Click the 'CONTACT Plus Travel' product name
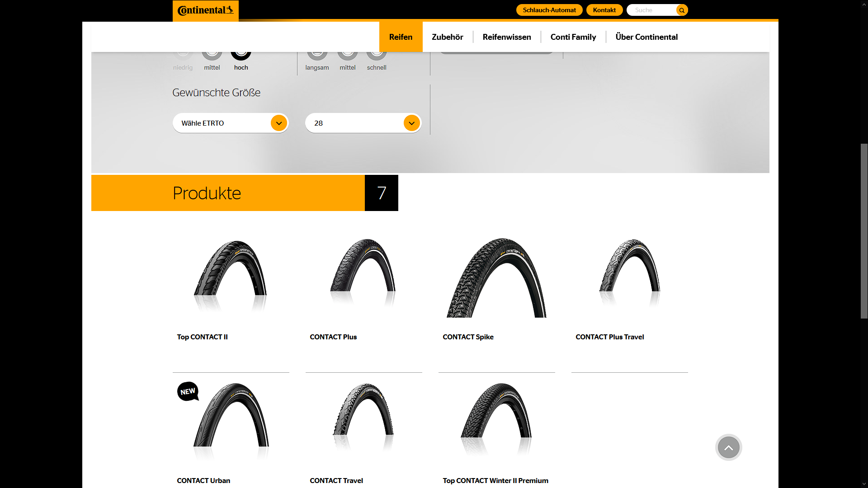 [609, 337]
